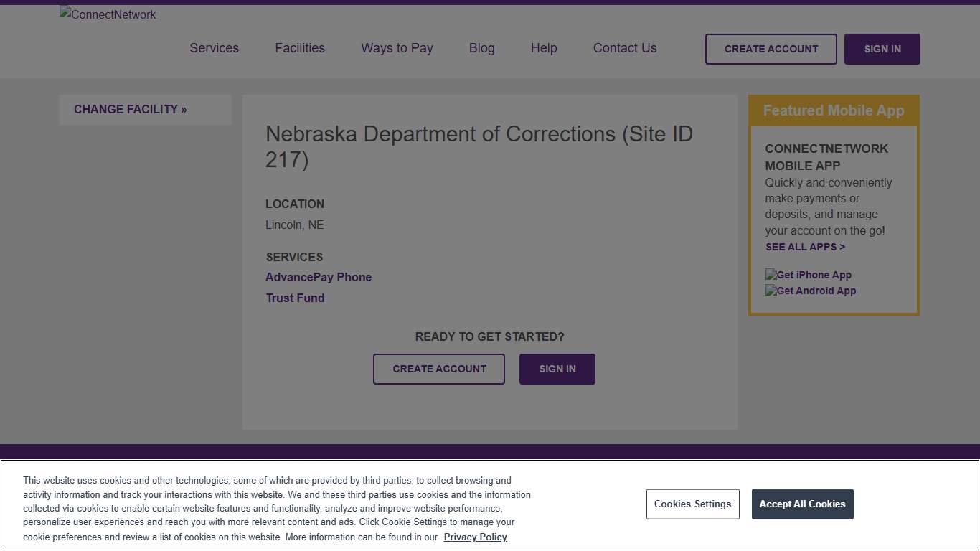
Task: Open the Contact Us page
Action: click(x=624, y=48)
